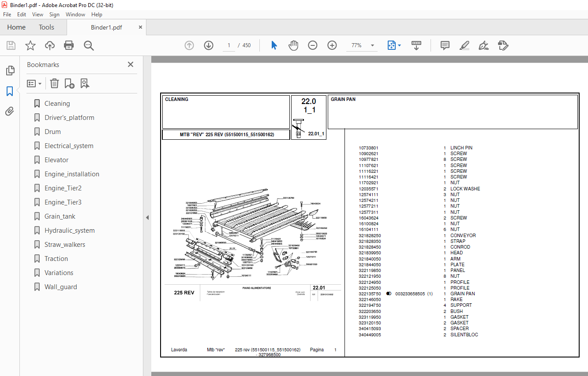This screenshot has height=376, width=588.
Task: Open the Hydraulic_system bookmark
Action: pos(70,231)
